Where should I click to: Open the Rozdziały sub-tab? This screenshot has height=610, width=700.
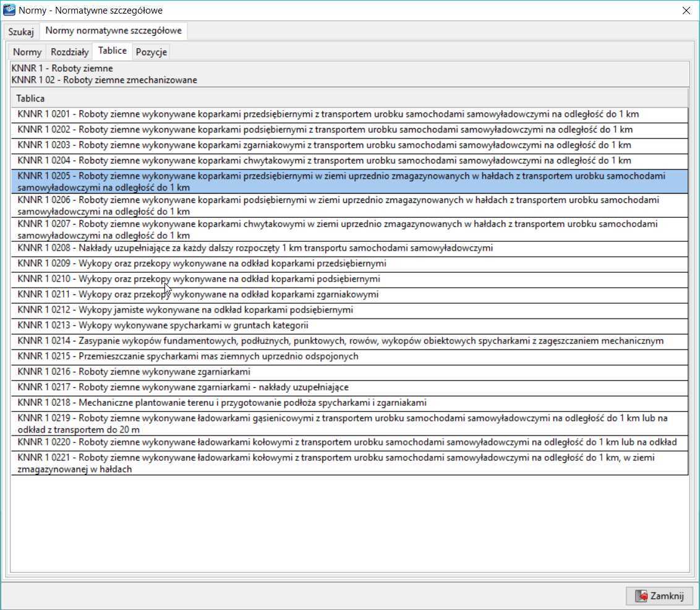coord(69,52)
